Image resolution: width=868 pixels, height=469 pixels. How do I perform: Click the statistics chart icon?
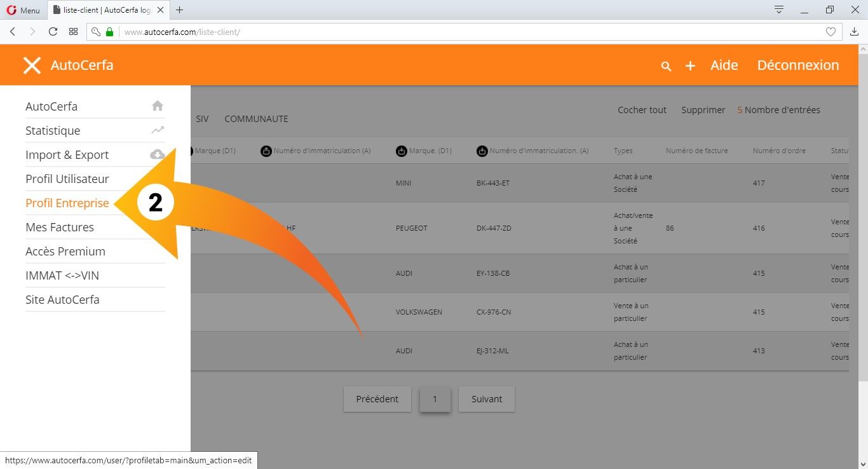click(x=158, y=130)
